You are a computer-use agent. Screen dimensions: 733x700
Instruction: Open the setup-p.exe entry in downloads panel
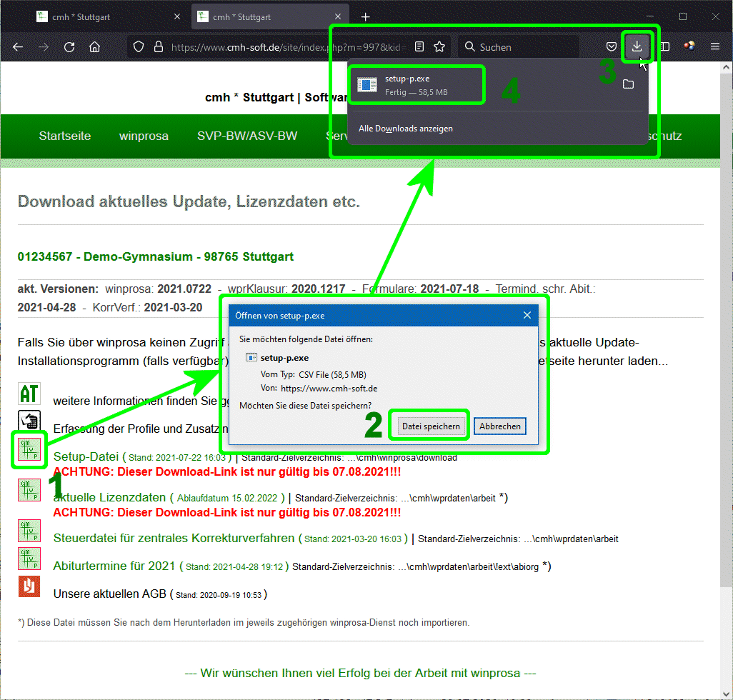click(x=415, y=85)
